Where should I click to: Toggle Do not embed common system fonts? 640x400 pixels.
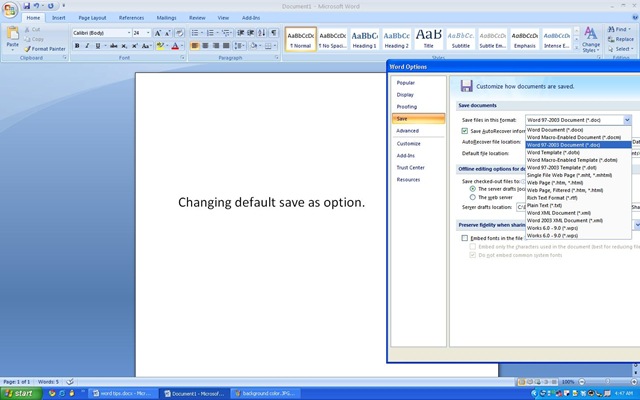pyautogui.click(x=473, y=255)
